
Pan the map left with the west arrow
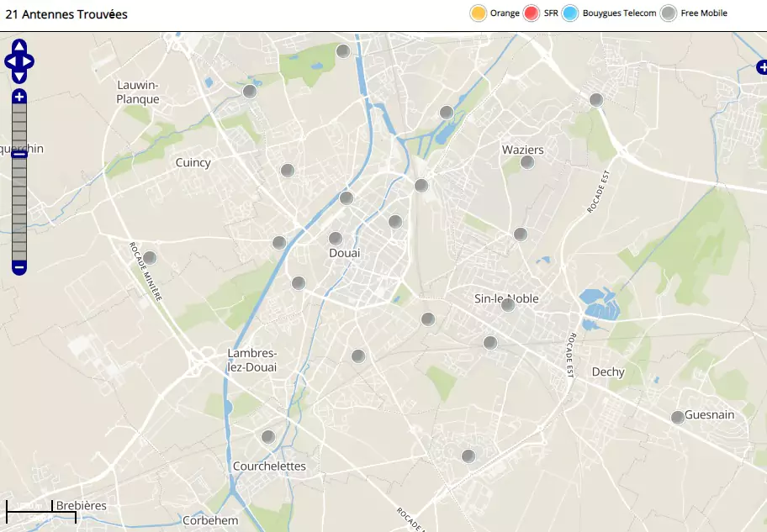coord(10,61)
